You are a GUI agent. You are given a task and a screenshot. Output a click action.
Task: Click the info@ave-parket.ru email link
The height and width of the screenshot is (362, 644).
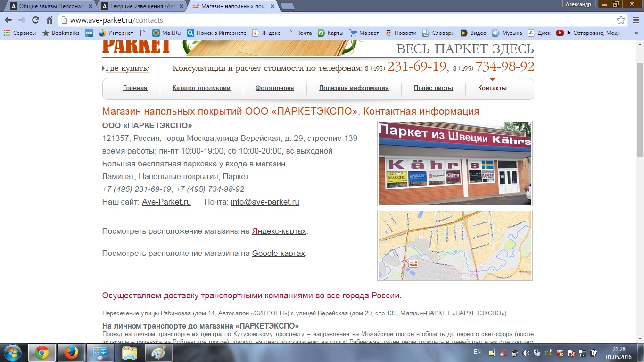(x=265, y=202)
